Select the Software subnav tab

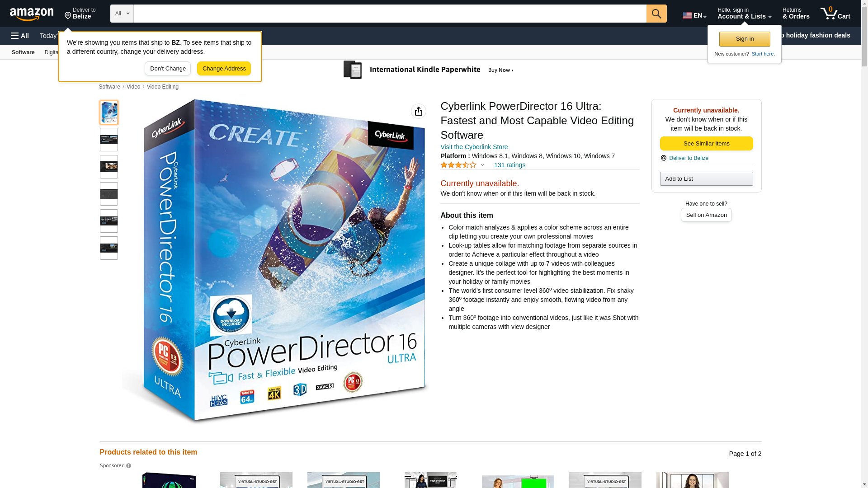coord(23,52)
